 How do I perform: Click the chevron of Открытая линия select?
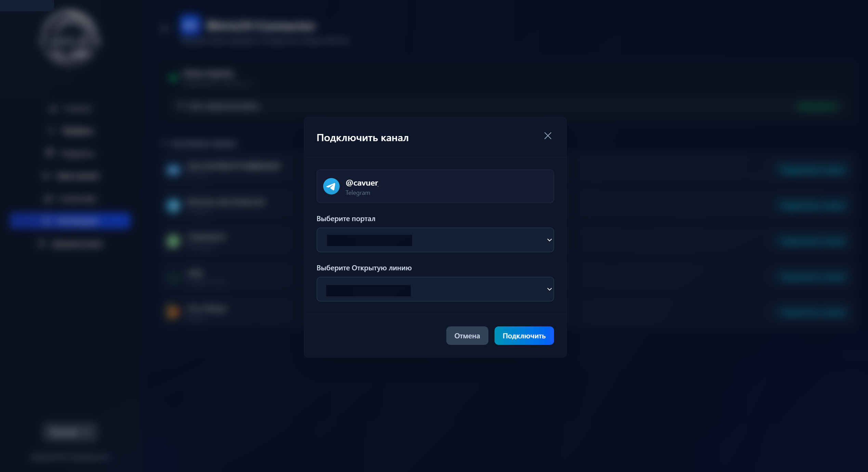point(549,289)
